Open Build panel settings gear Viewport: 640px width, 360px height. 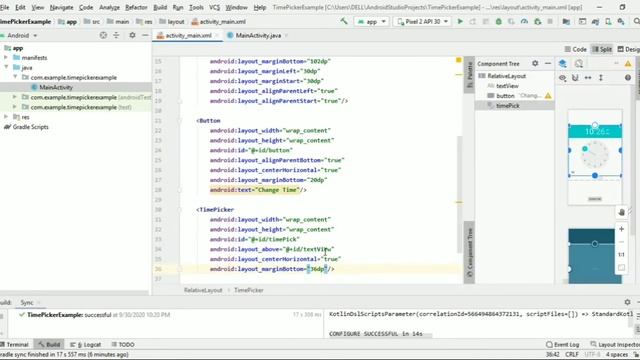627,302
